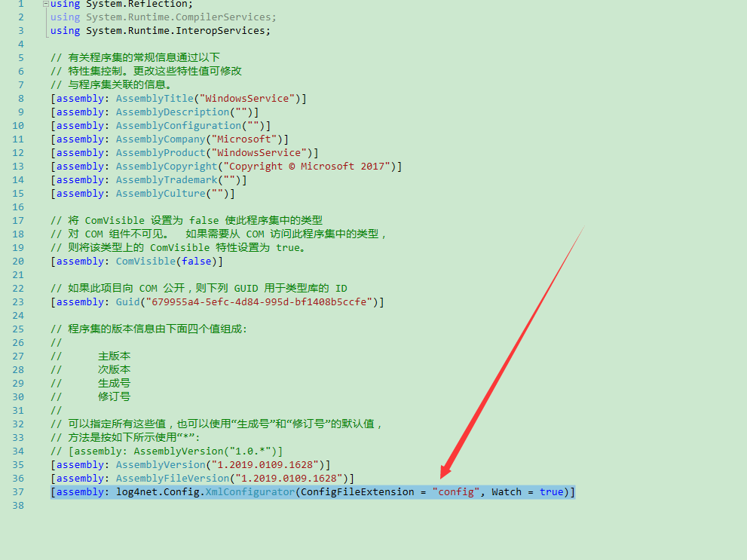Click the Watch parameter on line 37
747x560 pixels.
(507, 492)
